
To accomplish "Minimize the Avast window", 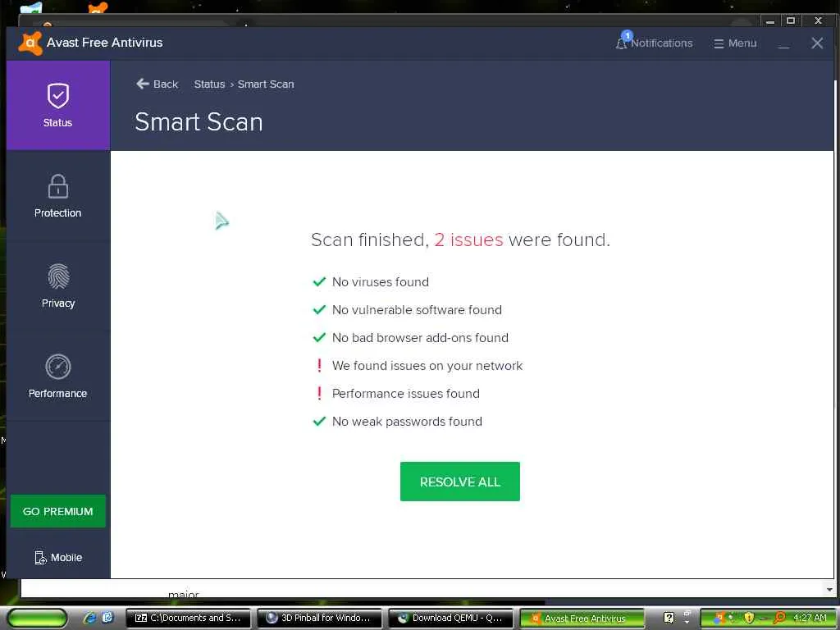I will [x=783, y=44].
